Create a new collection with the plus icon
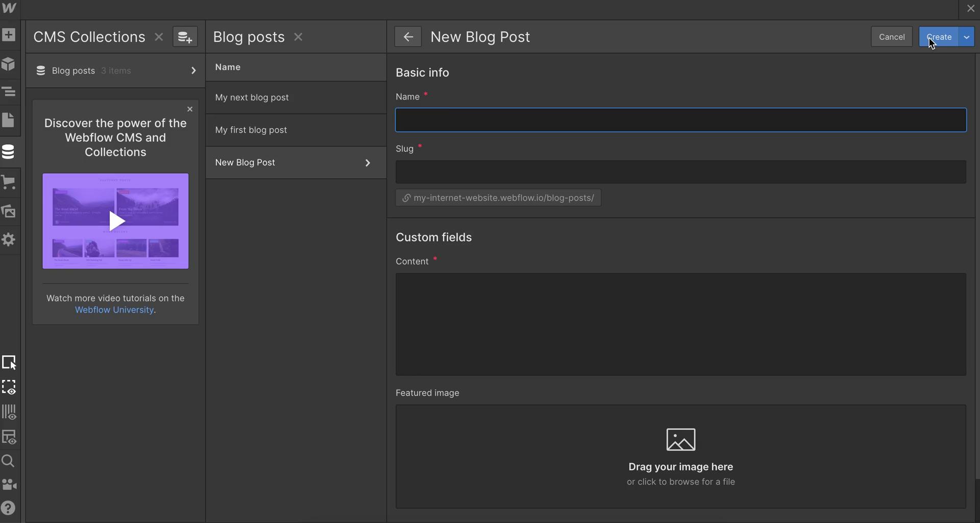 click(x=185, y=37)
